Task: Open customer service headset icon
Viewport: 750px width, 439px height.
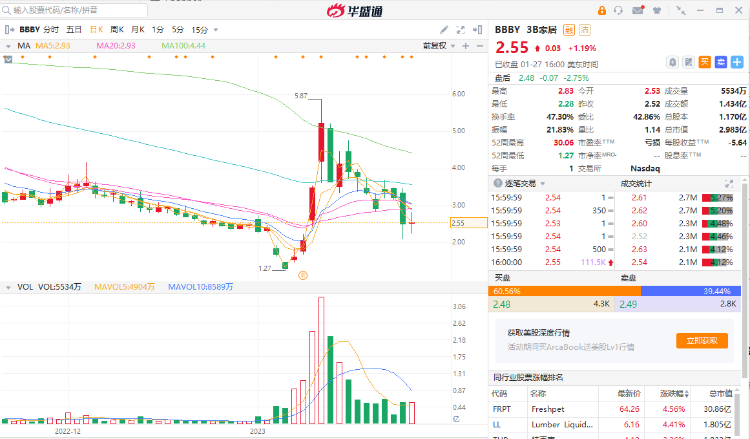Action: click(x=618, y=10)
